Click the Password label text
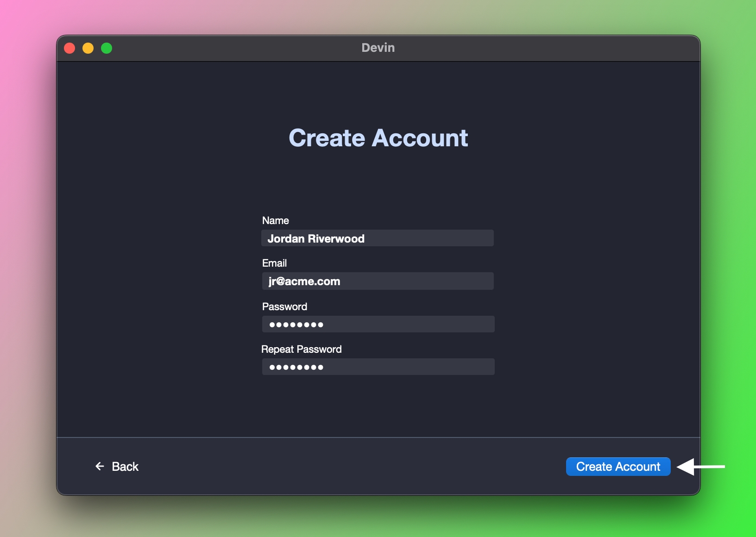 pyautogui.click(x=284, y=306)
